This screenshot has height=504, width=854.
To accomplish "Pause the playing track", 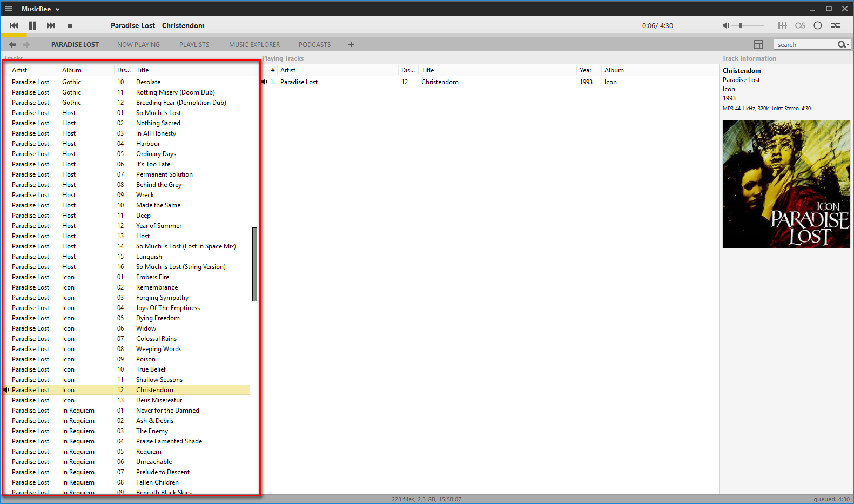I will coord(32,25).
